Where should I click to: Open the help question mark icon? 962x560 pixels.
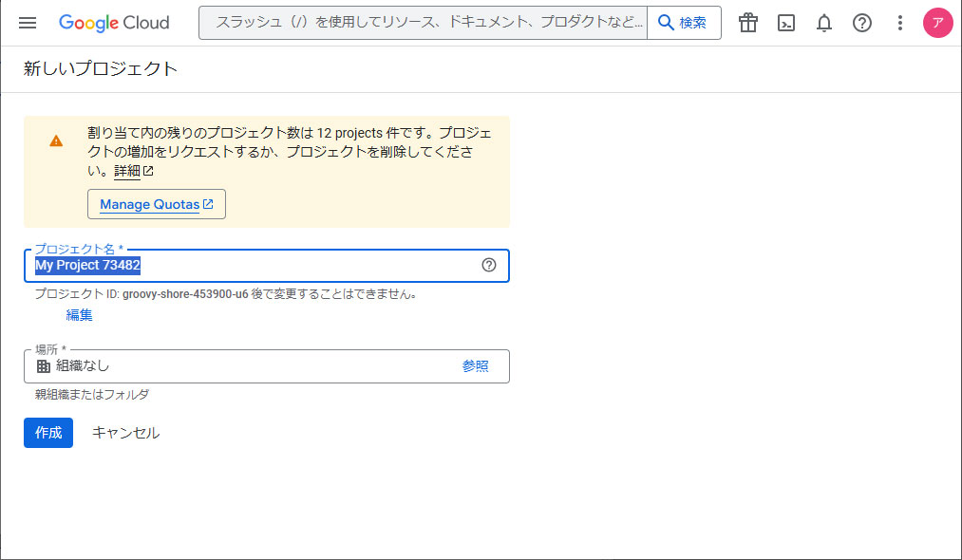point(862,23)
